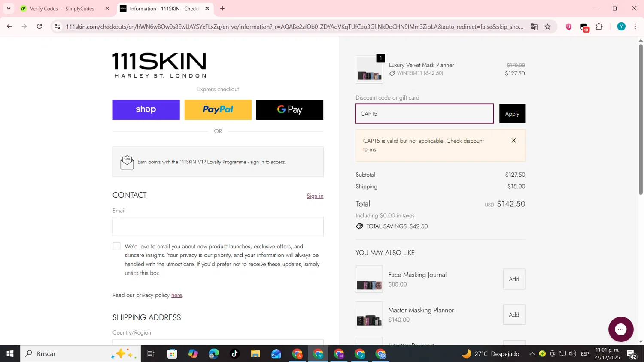
Task: Open the extension with badge 10
Action: [584, 27]
